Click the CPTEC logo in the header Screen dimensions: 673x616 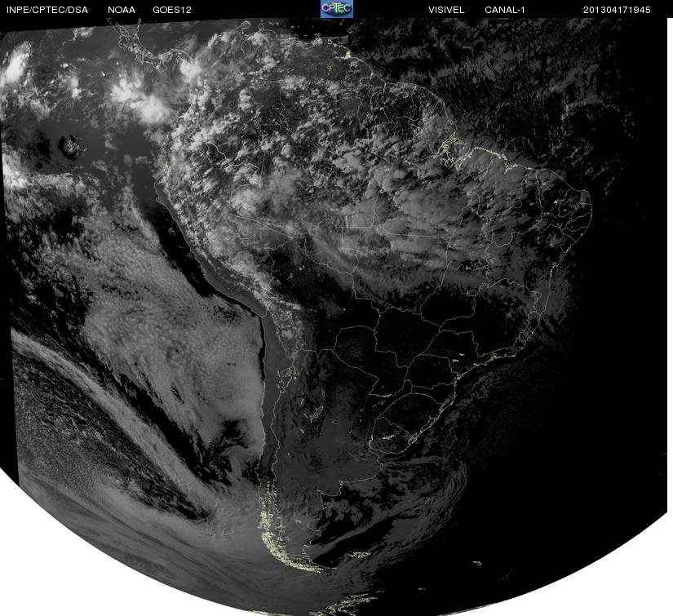pyautogui.click(x=336, y=9)
